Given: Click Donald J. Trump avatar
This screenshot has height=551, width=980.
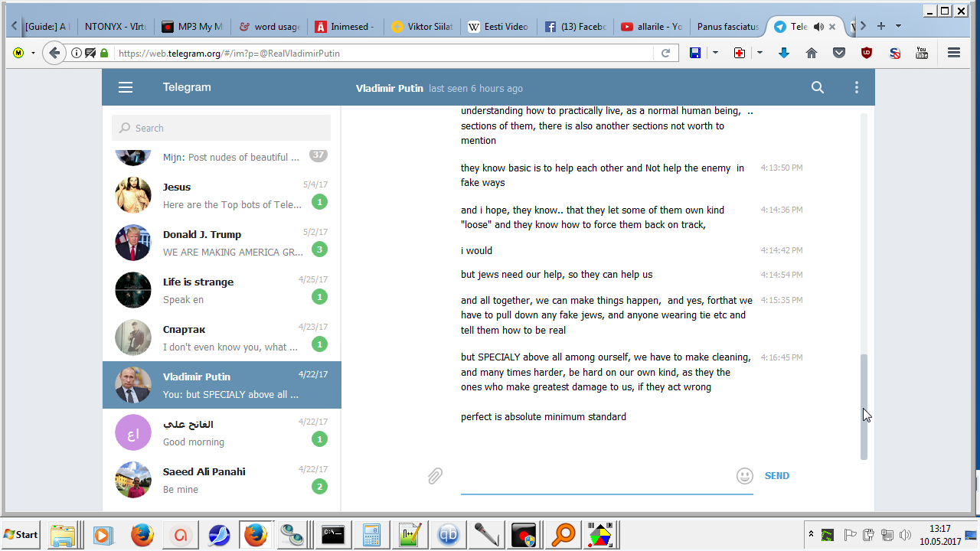Looking at the screenshot, I should tap(133, 243).
